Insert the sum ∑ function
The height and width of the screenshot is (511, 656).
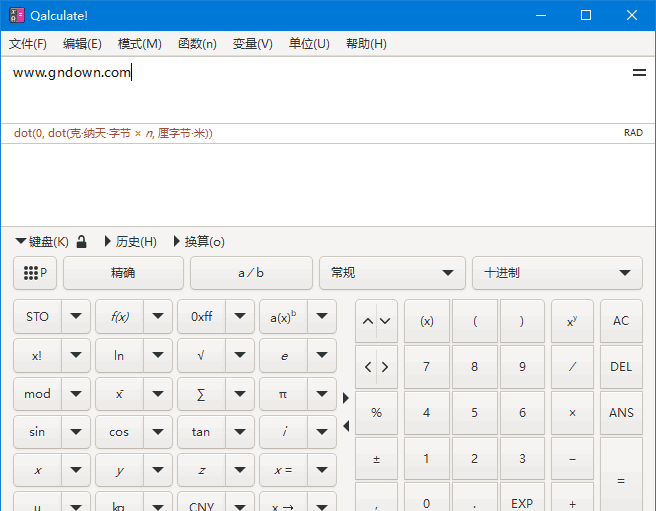click(202, 394)
